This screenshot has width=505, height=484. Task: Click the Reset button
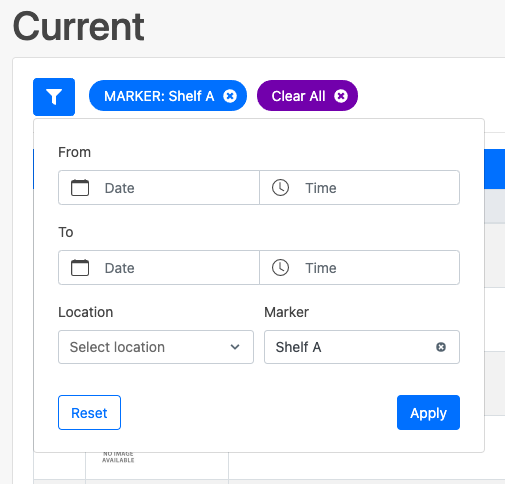(x=89, y=413)
